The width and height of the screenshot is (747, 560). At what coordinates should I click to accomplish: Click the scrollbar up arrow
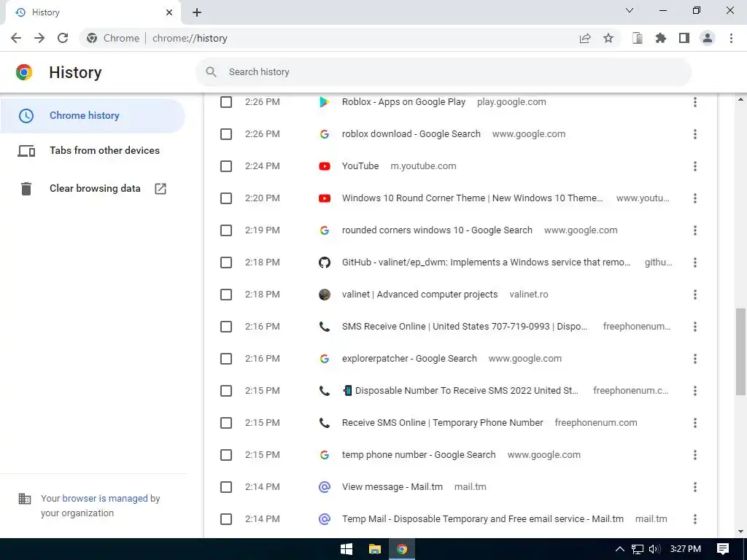click(740, 99)
